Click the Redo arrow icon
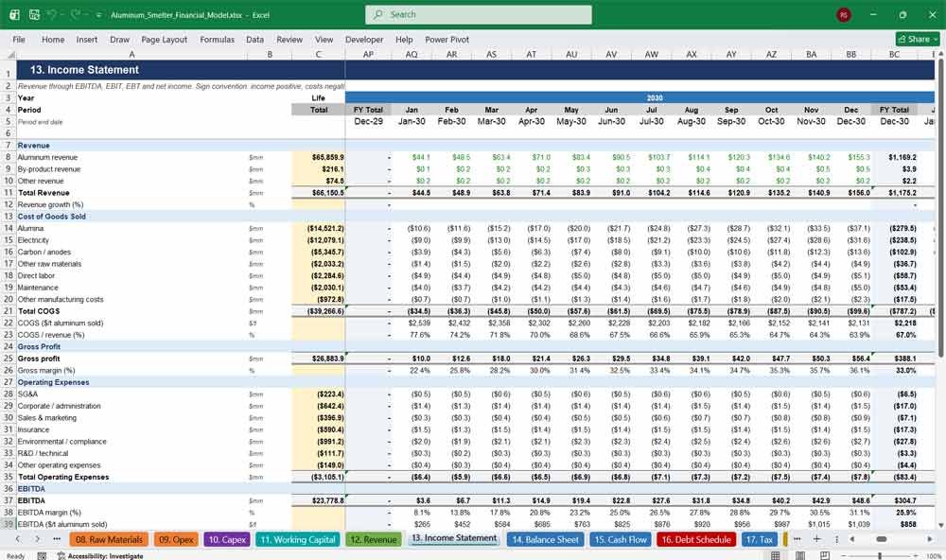The height and width of the screenshot is (560, 946). [75, 14]
